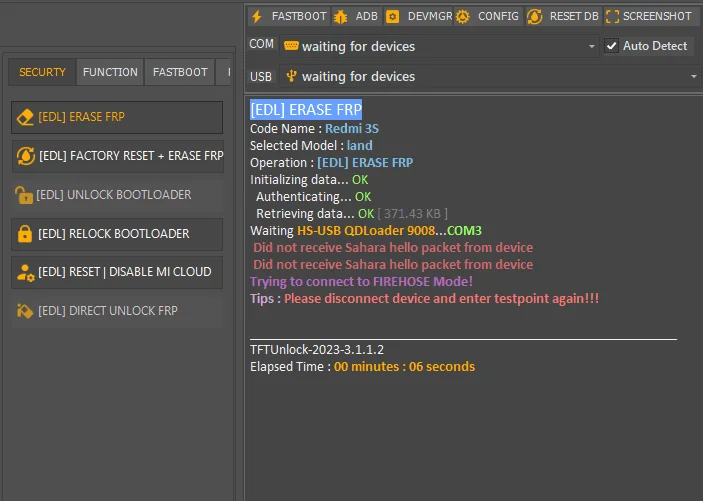
Task: Click the Direct Unlock FRP tag icon
Action: pos(25,310)
